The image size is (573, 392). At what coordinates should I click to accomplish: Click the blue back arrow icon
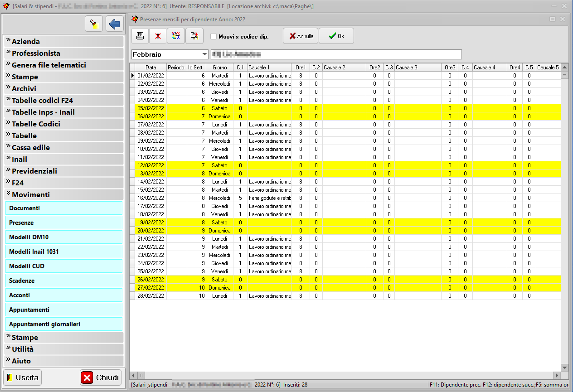[x=115, y=24]
